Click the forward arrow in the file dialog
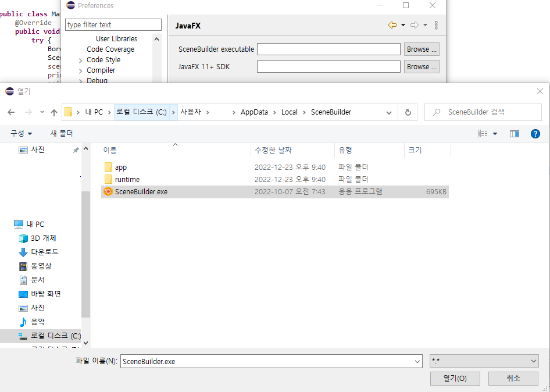550x392 pixels. click(x=28, y=112)
